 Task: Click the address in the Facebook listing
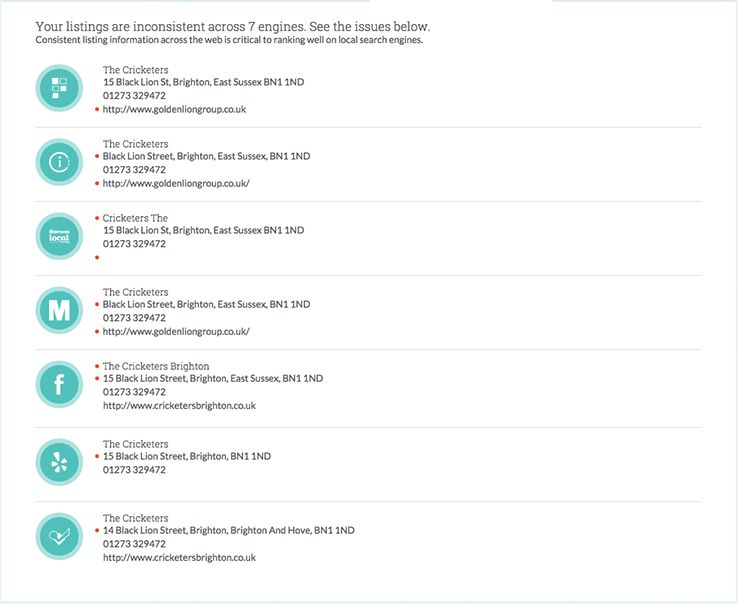213,379
